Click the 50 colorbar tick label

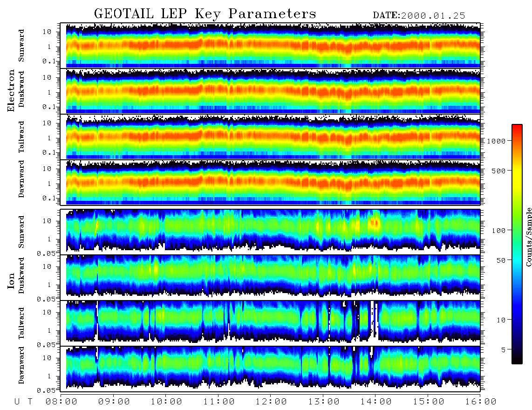coord(501,260)
